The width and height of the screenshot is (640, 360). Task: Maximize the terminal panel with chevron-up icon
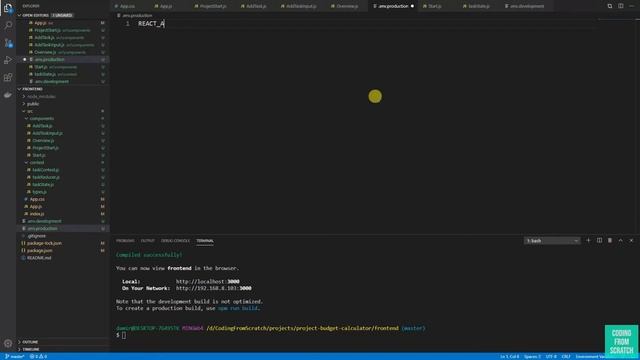coord(620,240)
